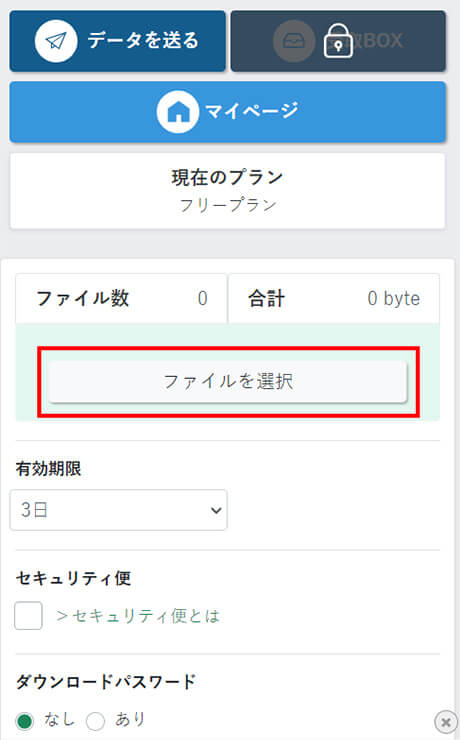Go to マイページ
Screen dimensions: 460x740
[x=227, y=112]
